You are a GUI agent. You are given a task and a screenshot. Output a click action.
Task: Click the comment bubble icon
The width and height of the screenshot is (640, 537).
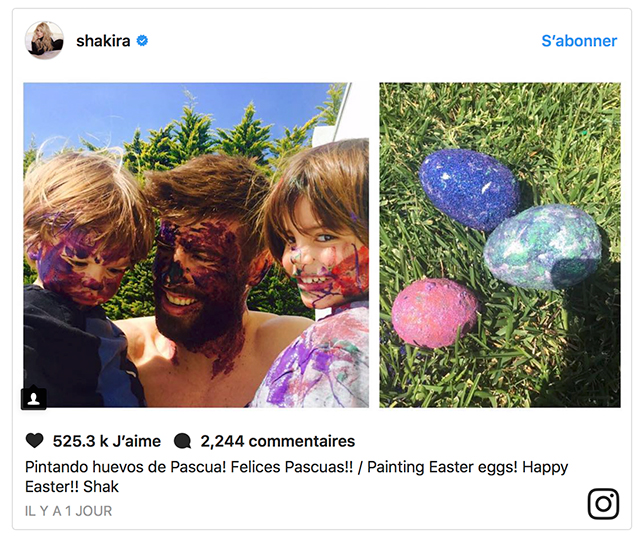tap(182, 441)
